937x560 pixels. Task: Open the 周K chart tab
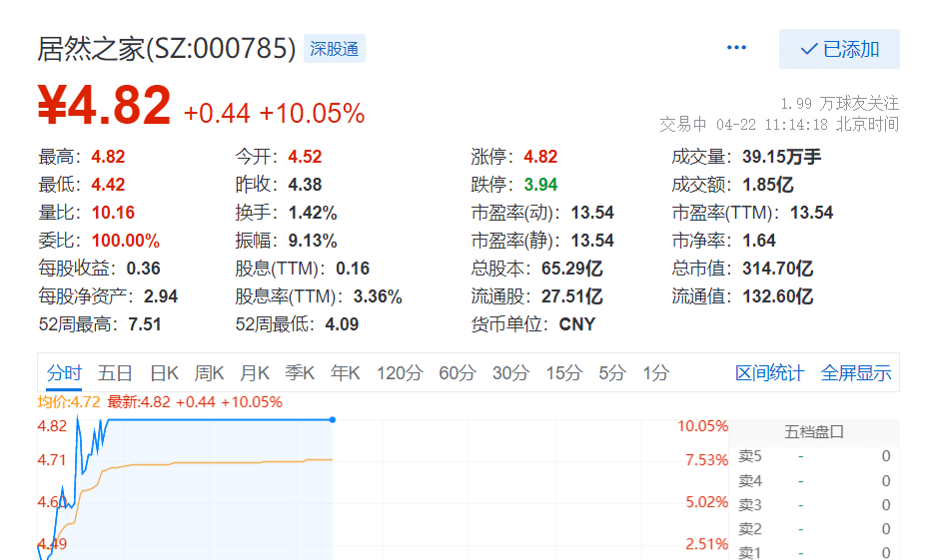point(209,373)
